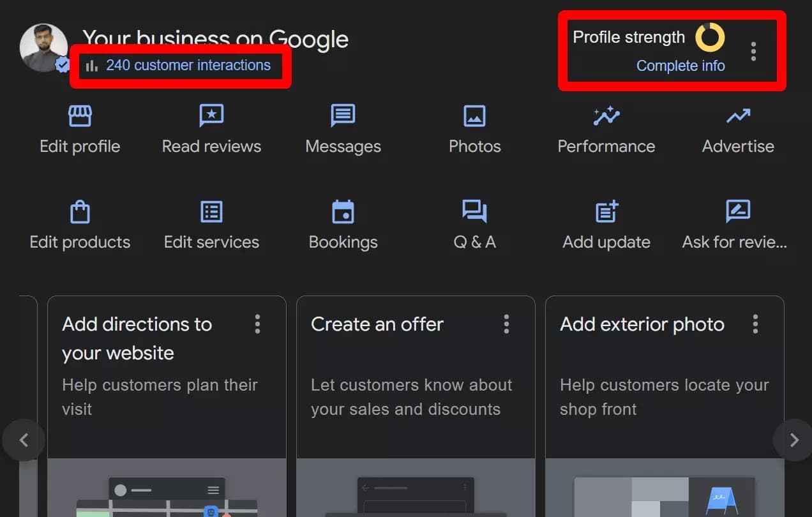Click the Help customers locate your shop front text
812x517 pixels.
665,397
